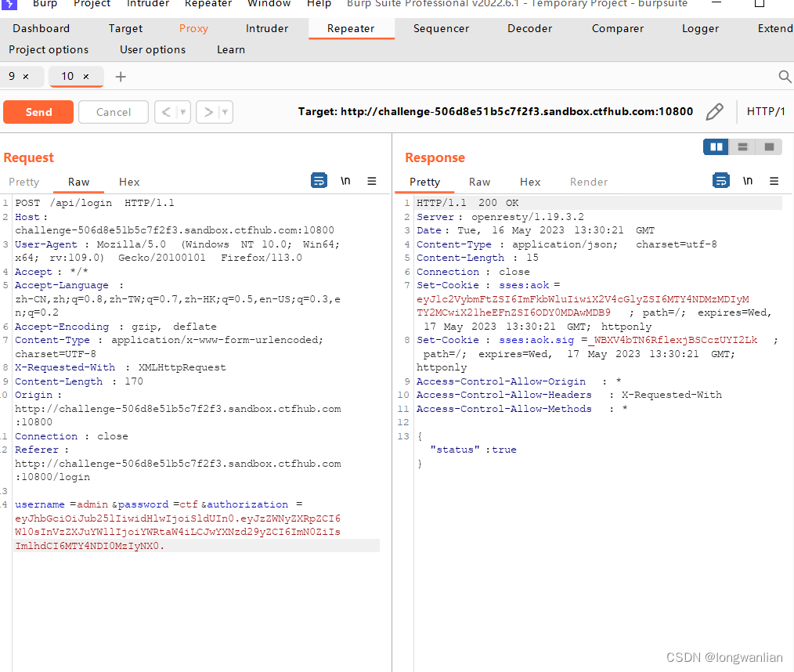Image resolution: width=794 pixels, height=672 pixels.
Task: Switch to the Render view of the Response
Action: [588, 182]
